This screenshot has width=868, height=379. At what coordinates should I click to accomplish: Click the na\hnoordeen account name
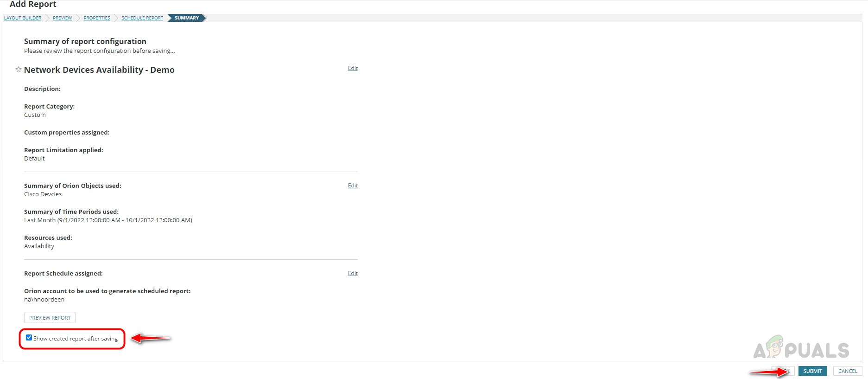(44, 300)
